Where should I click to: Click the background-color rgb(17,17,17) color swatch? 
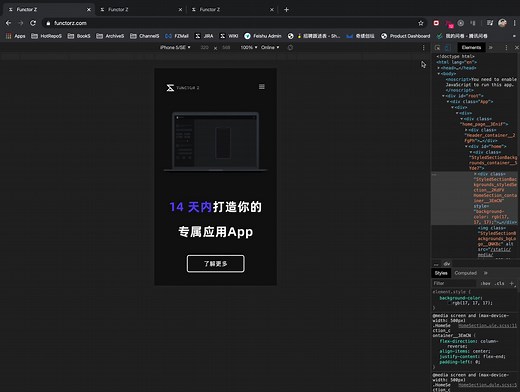[x=450, y=303]
